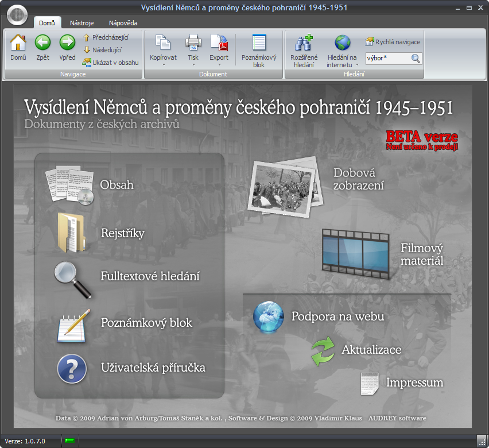Expand the Kopírovat dropdown
489x448 pixels.
(x=163, y=64)
